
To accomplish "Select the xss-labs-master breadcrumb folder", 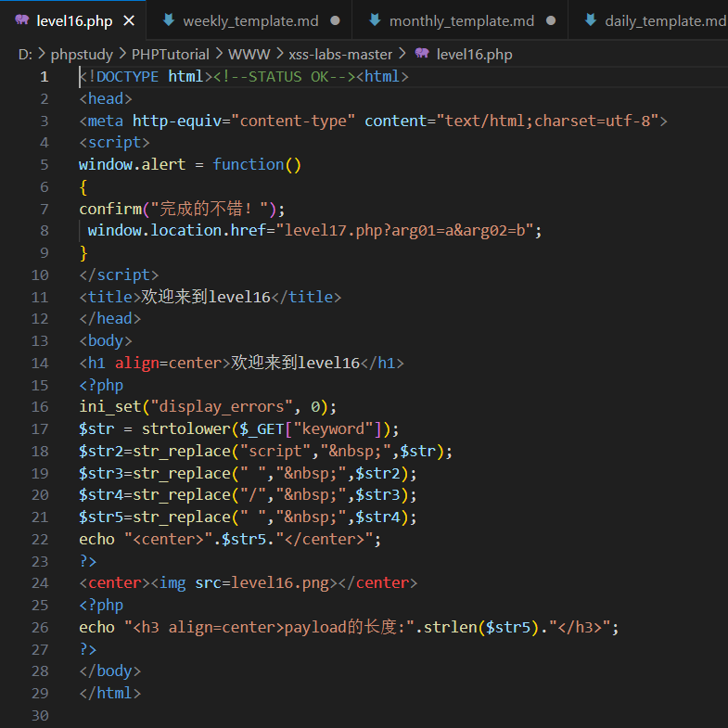I will [340, 55].
